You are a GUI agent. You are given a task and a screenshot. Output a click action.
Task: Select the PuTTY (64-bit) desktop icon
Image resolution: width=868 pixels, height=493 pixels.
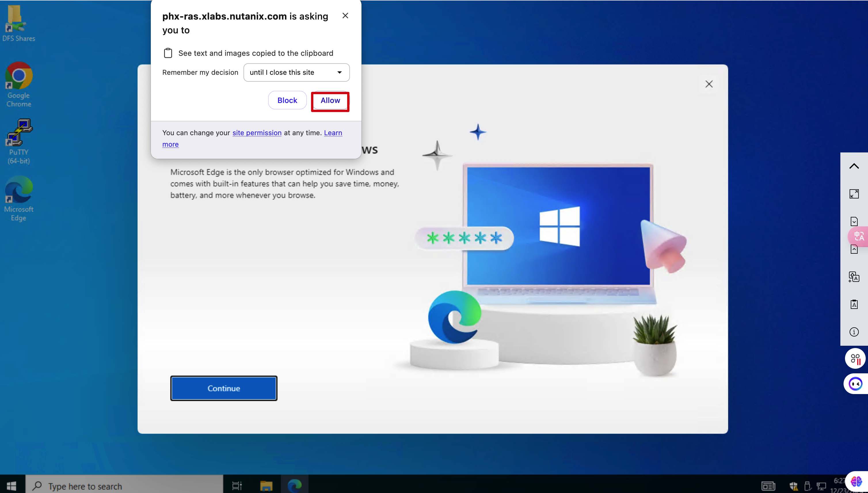[x=19, y=142]
